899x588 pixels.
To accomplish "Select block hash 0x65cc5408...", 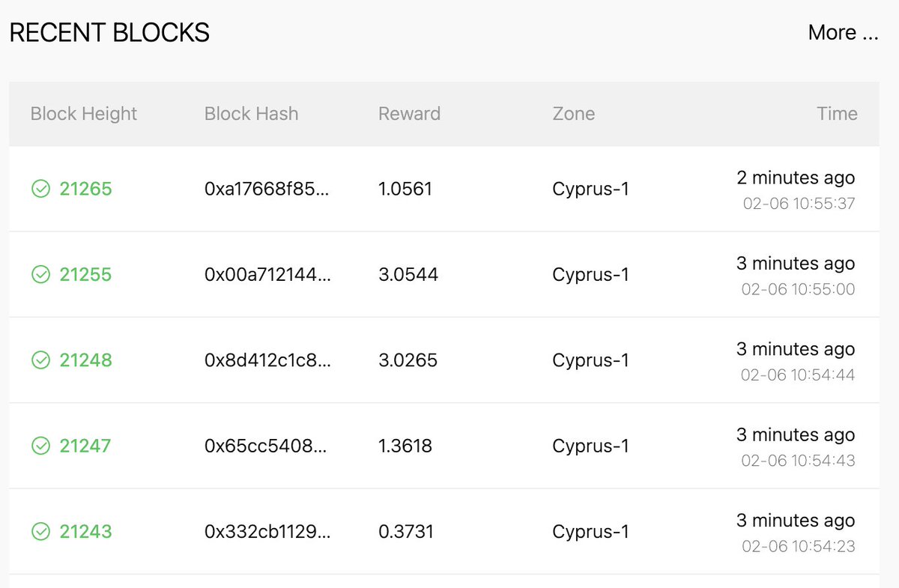I will tap(266, 446).
